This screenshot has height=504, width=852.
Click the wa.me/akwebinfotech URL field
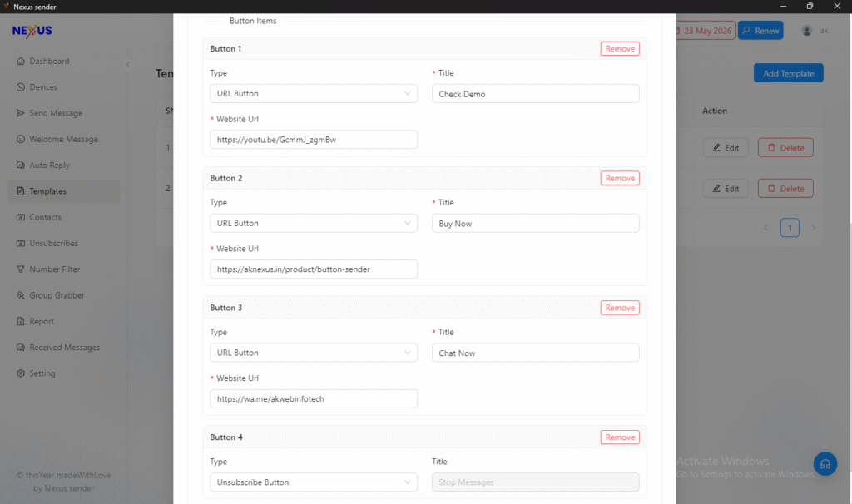coord(314,398)
